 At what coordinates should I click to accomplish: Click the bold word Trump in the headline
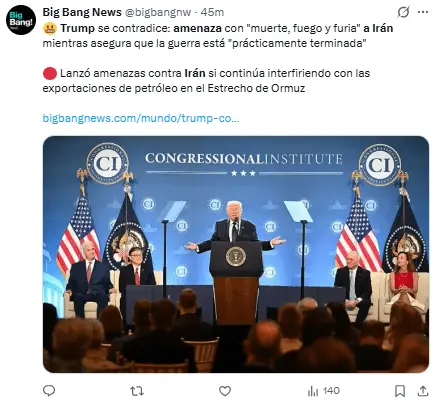point(77,28)
